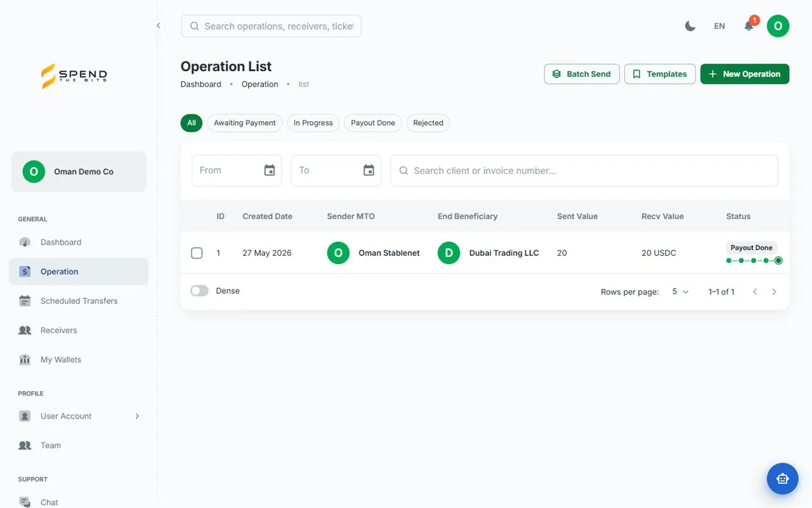Screen dimensions: 812x508
Task: Click the 1–1 of 1 pagination text
Action: 721,291
